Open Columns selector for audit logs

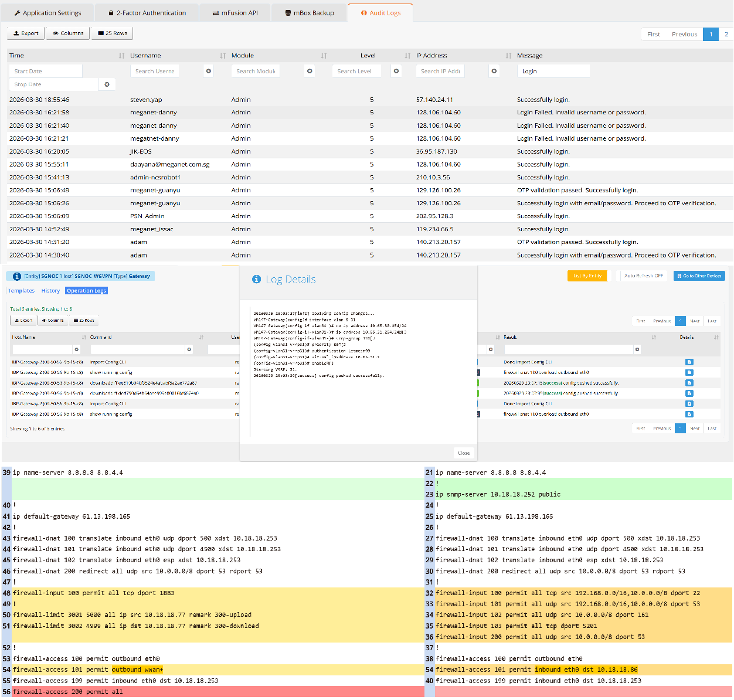68,33
